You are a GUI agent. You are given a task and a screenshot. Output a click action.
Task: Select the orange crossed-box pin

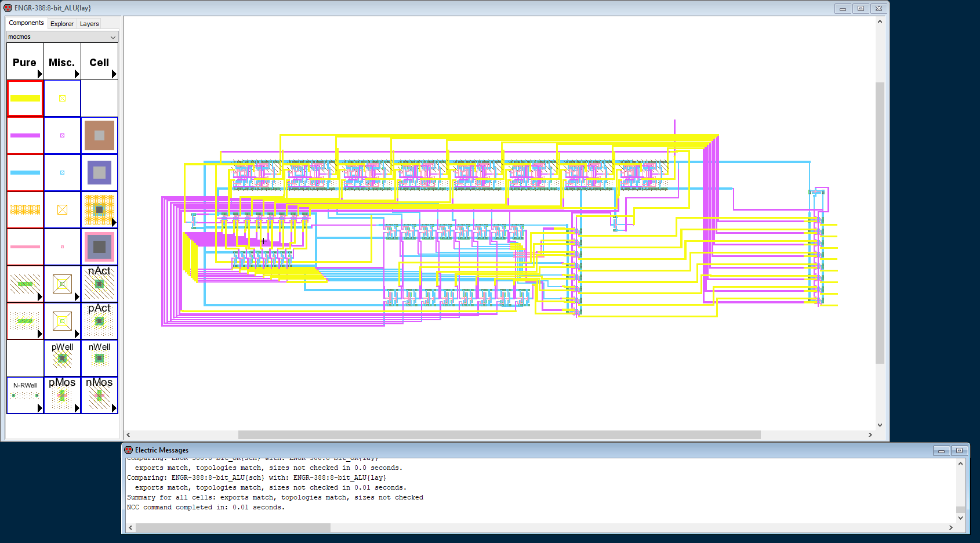(x=62, y=210)
